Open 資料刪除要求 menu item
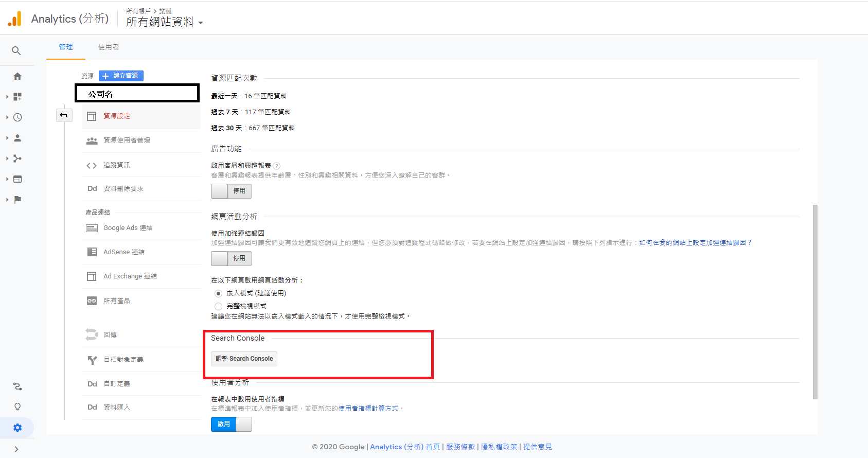The height and width of the screenshot is (458, 868). click(x=141, y=189)
